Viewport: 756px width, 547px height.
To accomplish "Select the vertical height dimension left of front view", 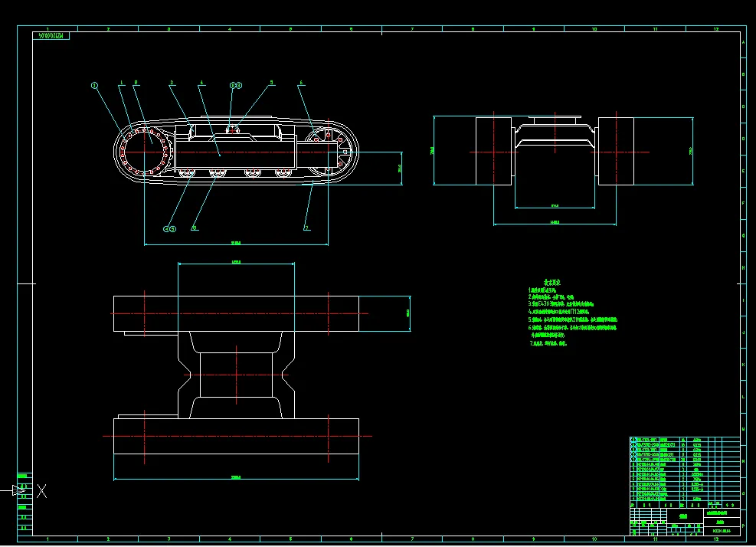I will [x=432, y=150].
